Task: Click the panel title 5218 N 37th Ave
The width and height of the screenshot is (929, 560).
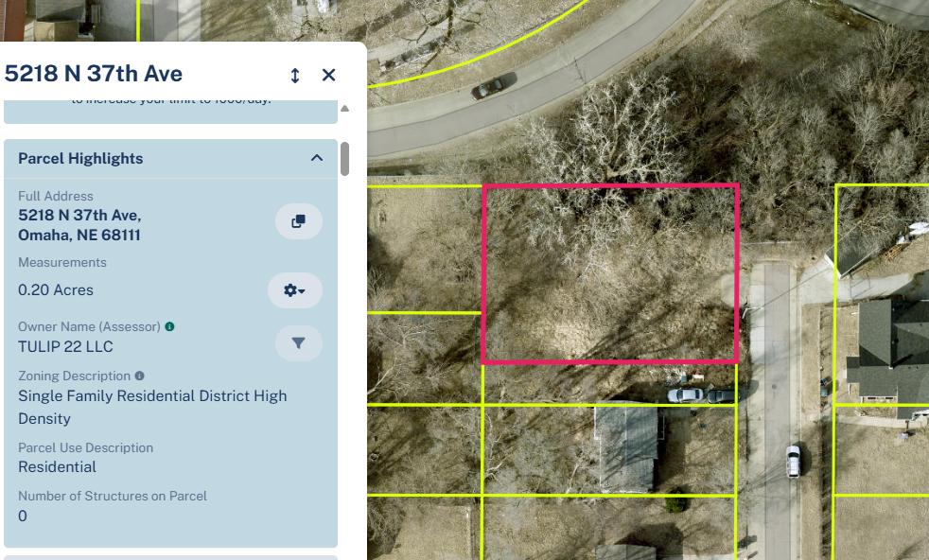Action: (94, 74)
